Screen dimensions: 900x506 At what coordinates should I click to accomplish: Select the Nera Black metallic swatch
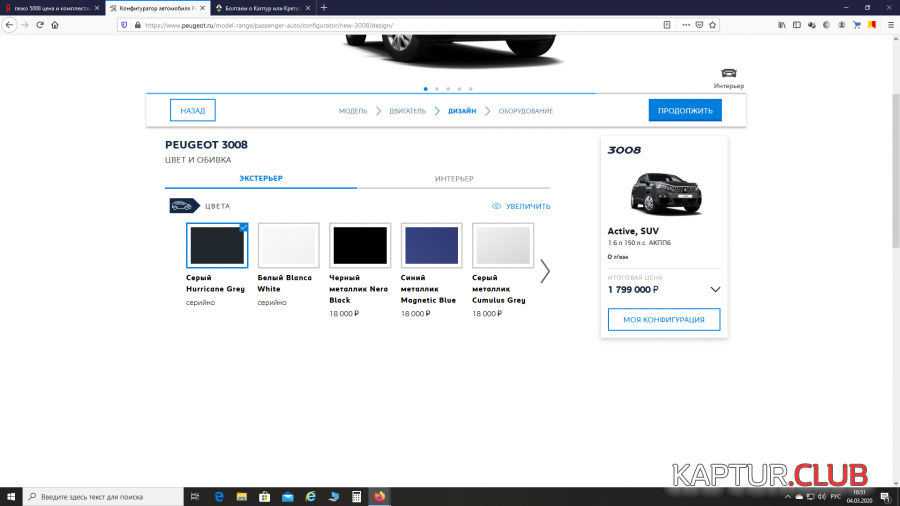coord(360,246)
